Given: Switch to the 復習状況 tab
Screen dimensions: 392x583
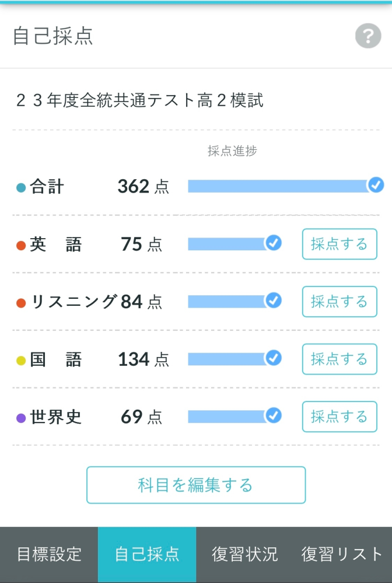Looking at the screenshot, I should coord(245,555).
